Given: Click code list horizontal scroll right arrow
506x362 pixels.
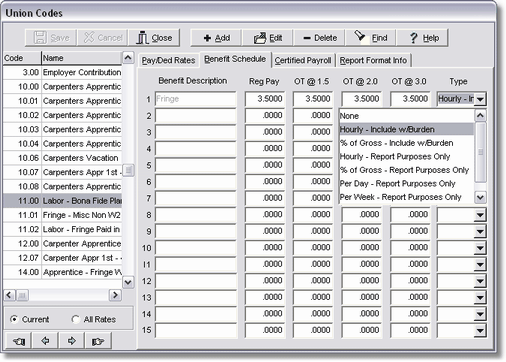Looking at the screenshot, I should pyautogui.click(x=115, y=295).
